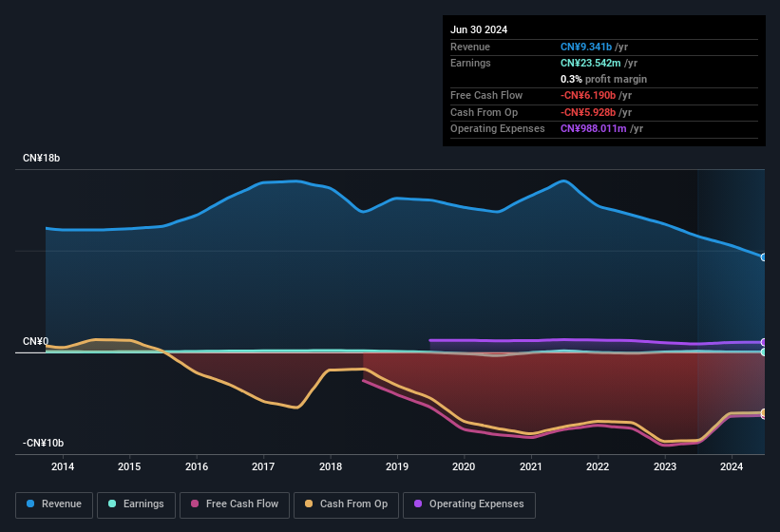Click the 2018 x-axis label
Screen dimensions: 780x532
[331, 466]
